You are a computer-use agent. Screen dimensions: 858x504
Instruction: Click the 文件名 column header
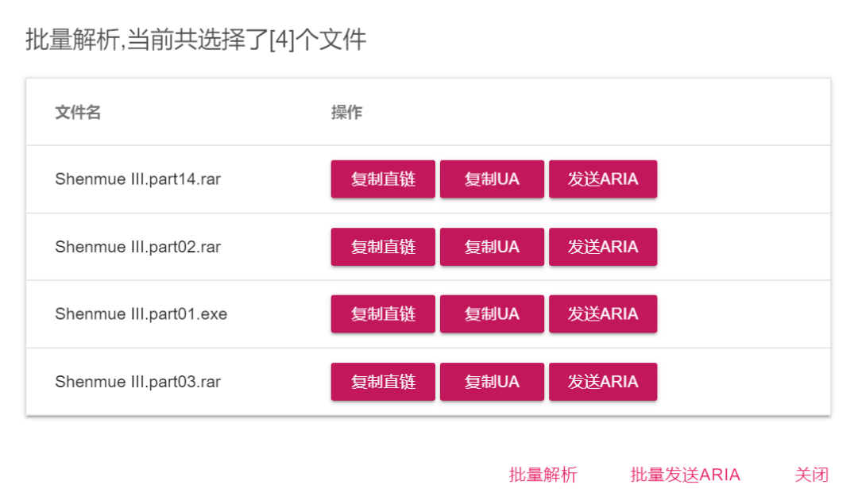point(78,113)
